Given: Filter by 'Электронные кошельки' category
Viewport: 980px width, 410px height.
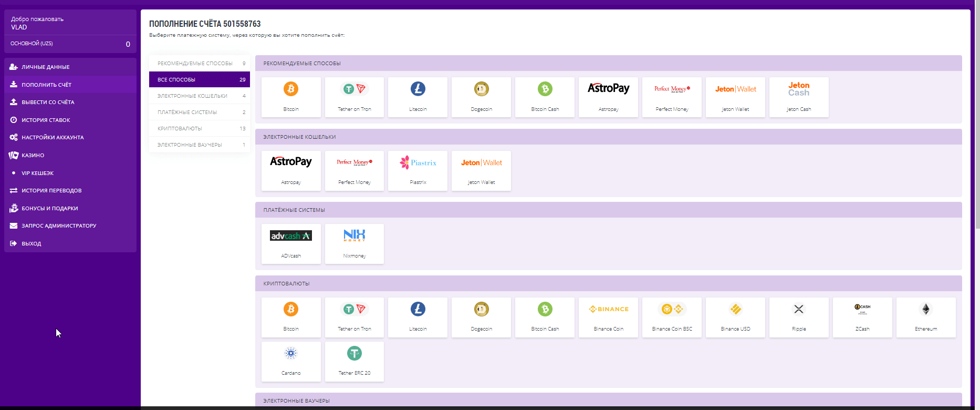Looking at the screenshot, I should (199, 96).
